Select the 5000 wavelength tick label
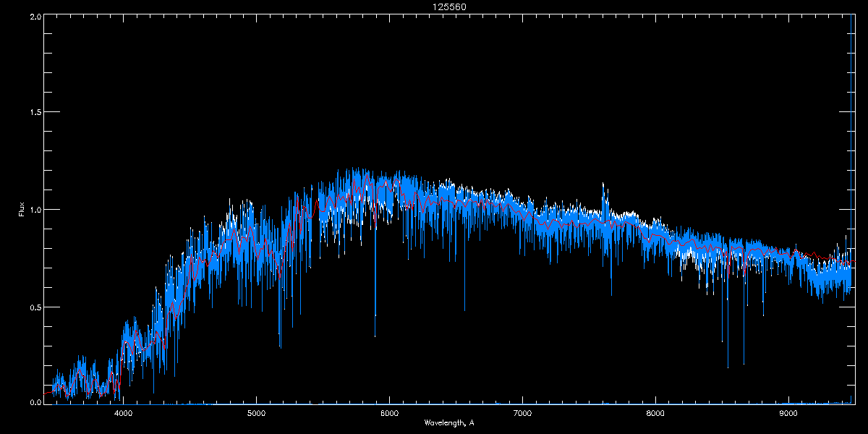This screenshot has width=868, height=434. 256,413
